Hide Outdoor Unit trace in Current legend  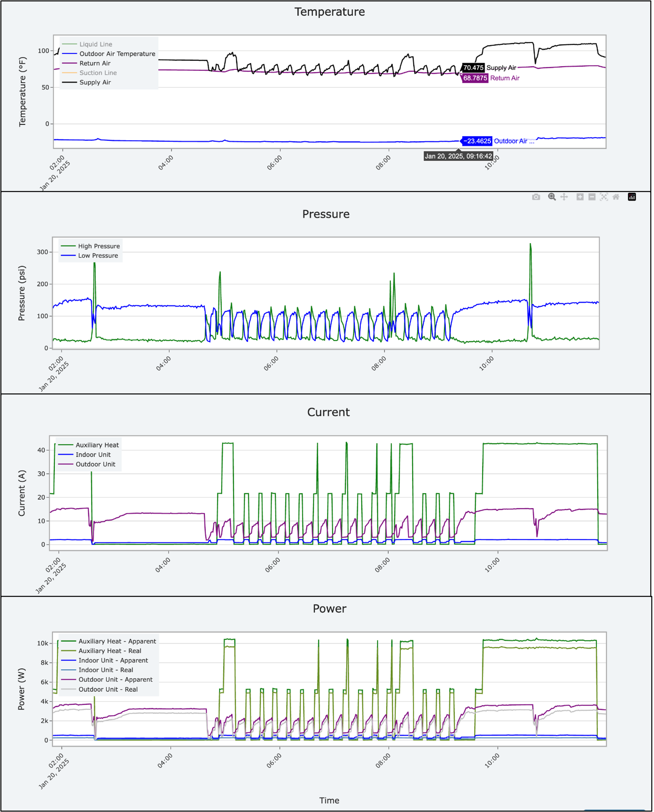click(95, 464)
